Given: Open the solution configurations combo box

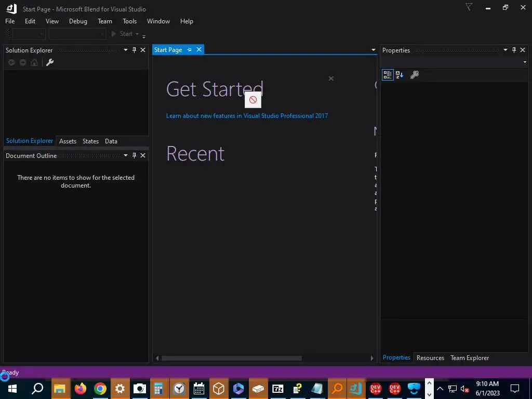Looking at the screenshot, I should coord(29,34).
